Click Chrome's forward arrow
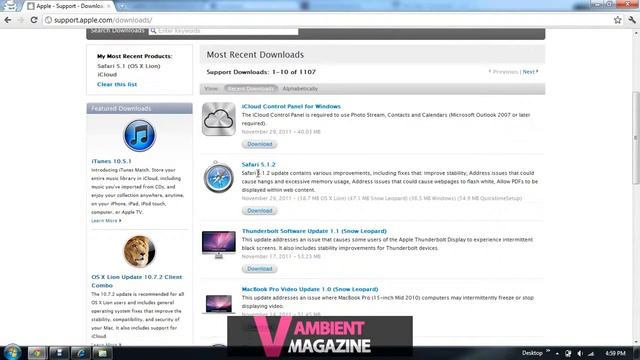 [x=20, y=20]
